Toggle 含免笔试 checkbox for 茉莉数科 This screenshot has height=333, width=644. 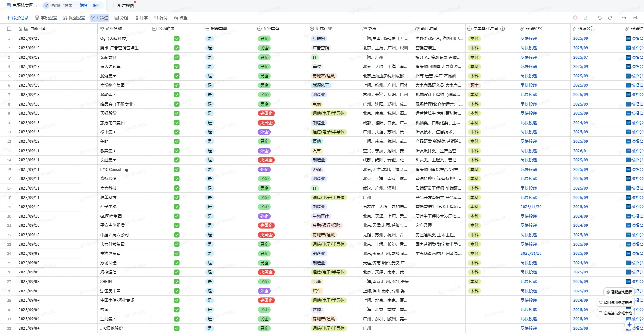(177, 57)
